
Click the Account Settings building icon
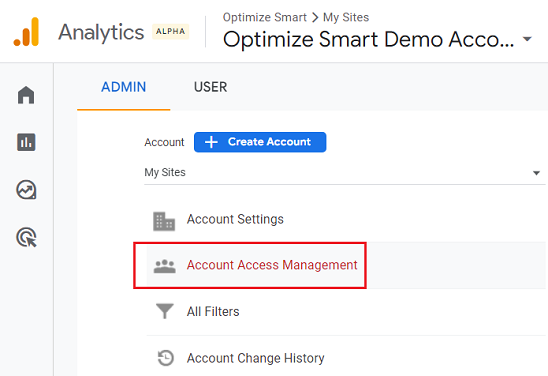(x=164, y=221)
